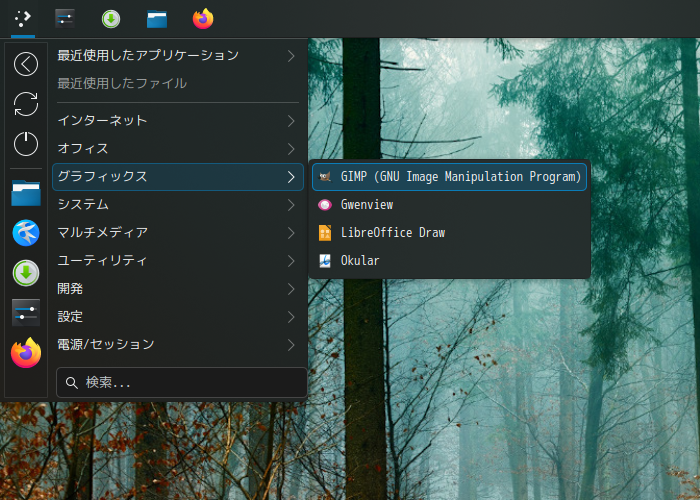This screenshot has height=500, width=700.
Task: Open the ユーティリティ category
Action: pyautogui.click(x=178, y=261)
